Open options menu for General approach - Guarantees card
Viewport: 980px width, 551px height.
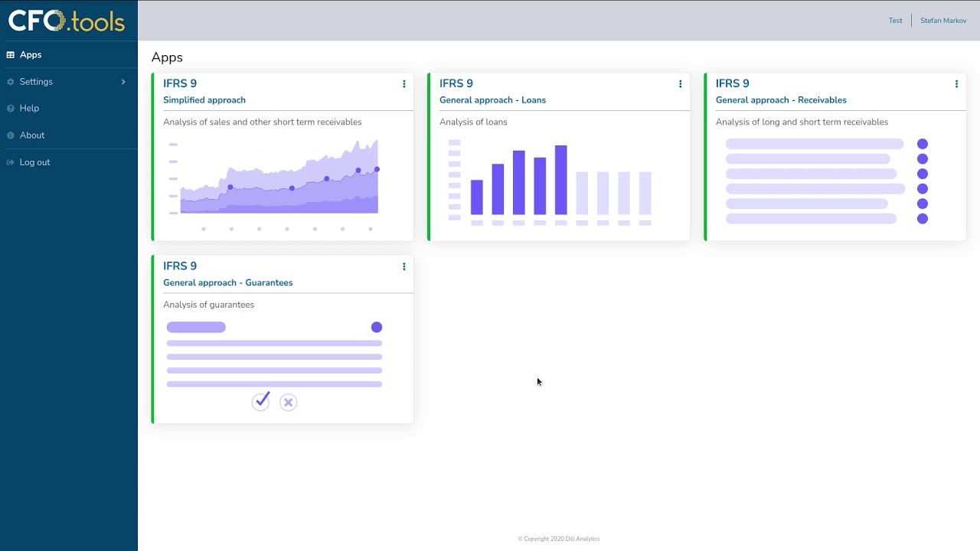(403, 266)
